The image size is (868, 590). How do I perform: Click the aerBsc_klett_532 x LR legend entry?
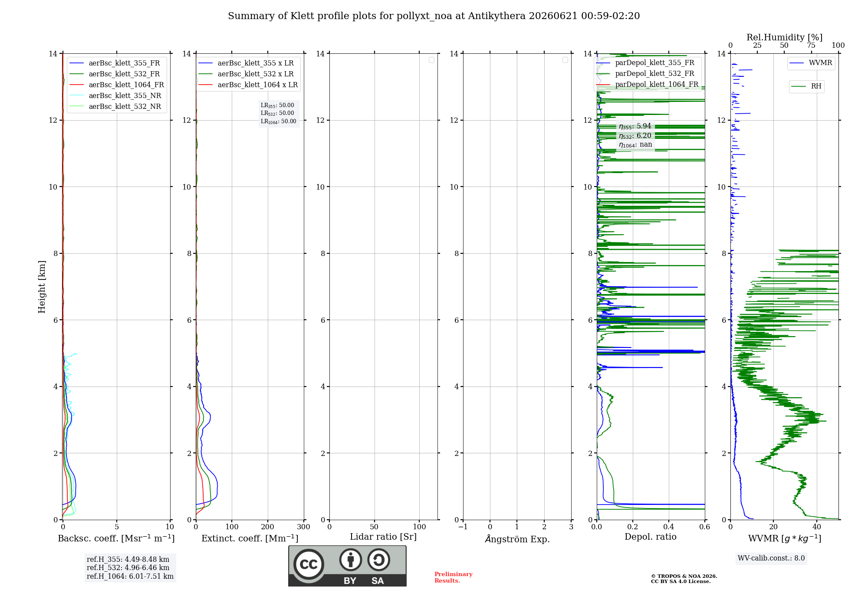pos(247,74)
